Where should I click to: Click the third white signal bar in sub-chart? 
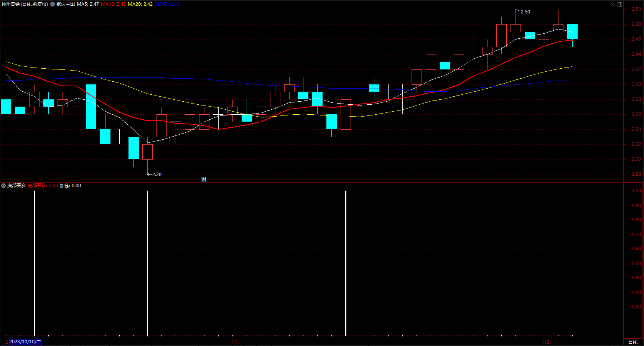pos(346,264)
